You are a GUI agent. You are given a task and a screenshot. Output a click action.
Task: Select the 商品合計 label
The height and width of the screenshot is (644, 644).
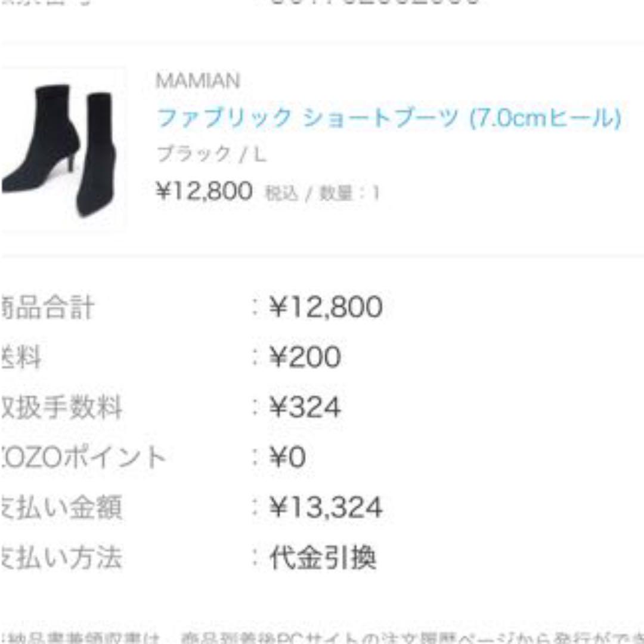(47, 307)
